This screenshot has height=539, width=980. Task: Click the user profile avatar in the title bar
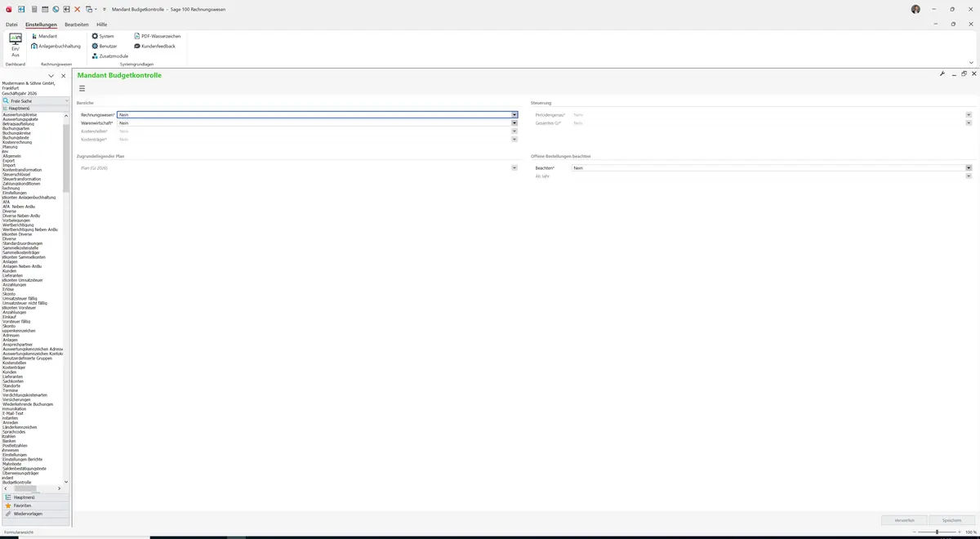pyautogui.click(x=915, y=9)
